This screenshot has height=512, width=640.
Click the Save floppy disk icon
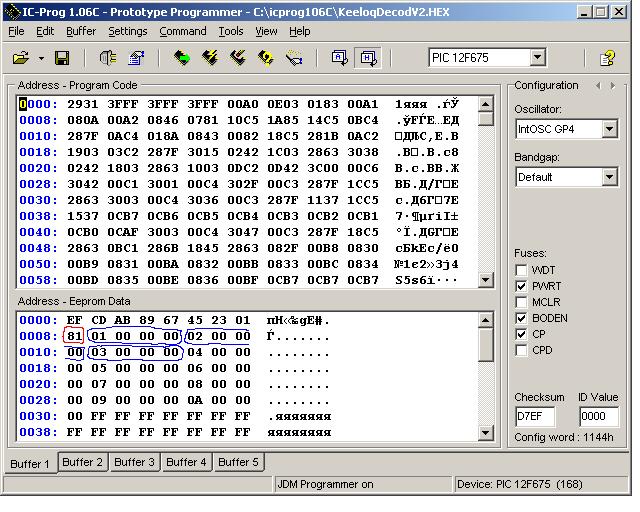click(x=61, y=58)
